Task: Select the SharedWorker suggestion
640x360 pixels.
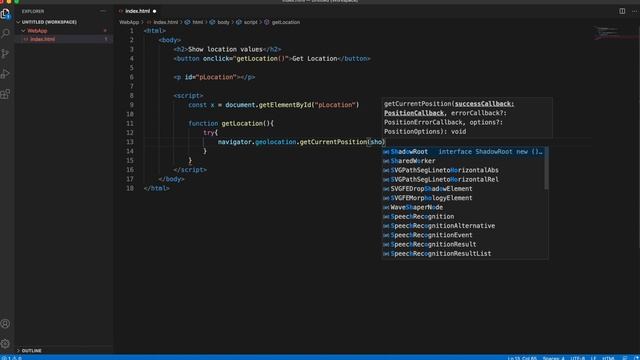Action: pos(463,161)
